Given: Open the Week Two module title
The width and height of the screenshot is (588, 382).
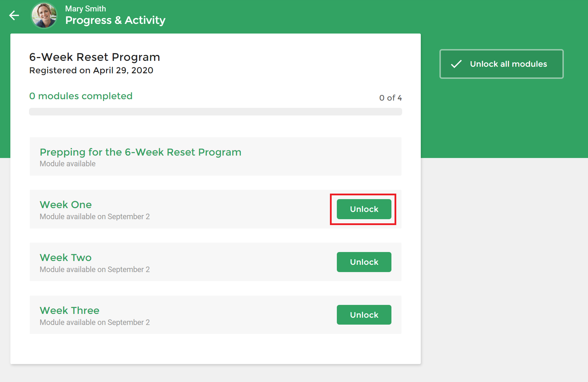Looking at the screenshot, I should coord(66,258).
